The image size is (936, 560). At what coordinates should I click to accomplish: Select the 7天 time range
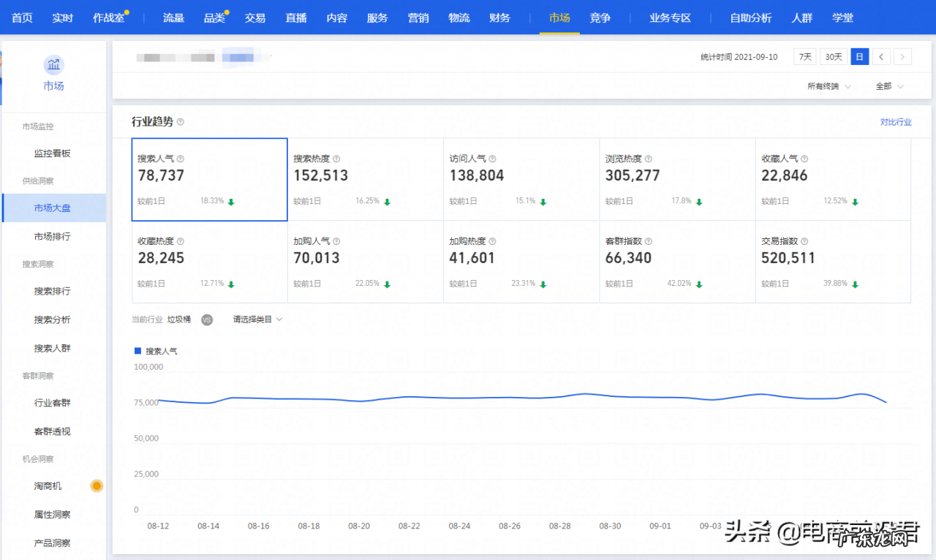click(x=805, y=56)
